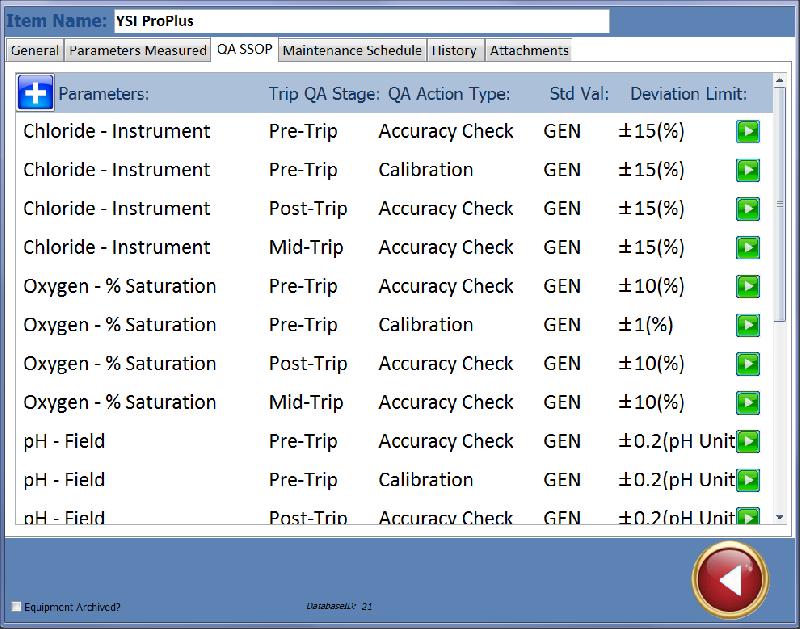
Task: Select pH - Field in Pre-Trip Accuracy Check row
Action: tap(64, 441)
